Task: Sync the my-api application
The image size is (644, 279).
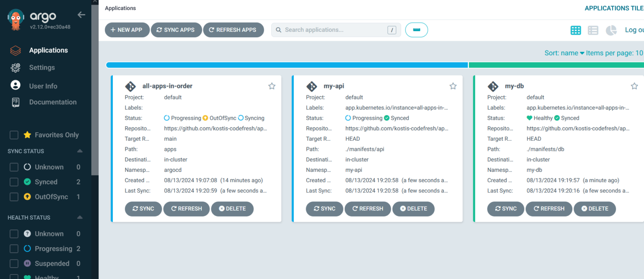Action: coord(324,209)
